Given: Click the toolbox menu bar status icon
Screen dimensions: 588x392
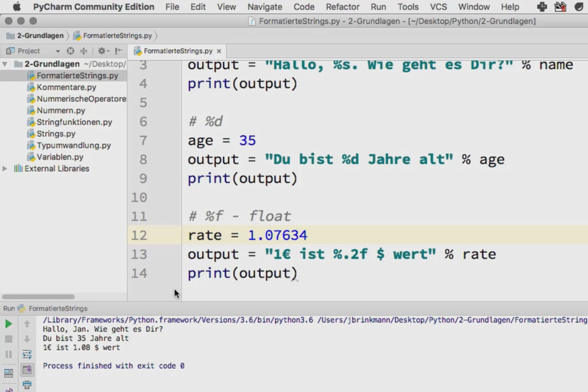Looking at the screenshot, I should click(x=560, y=7).
